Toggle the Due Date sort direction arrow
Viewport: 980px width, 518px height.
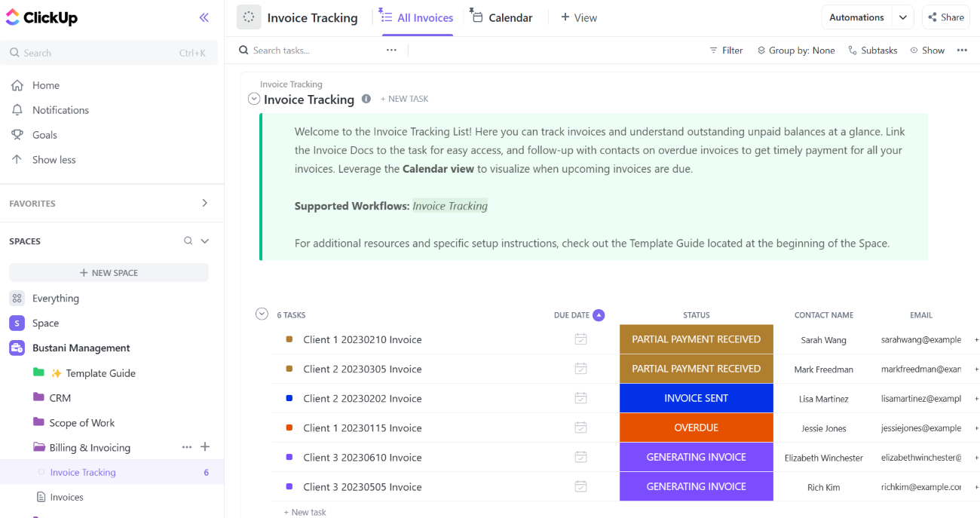[x=599, y=314]
